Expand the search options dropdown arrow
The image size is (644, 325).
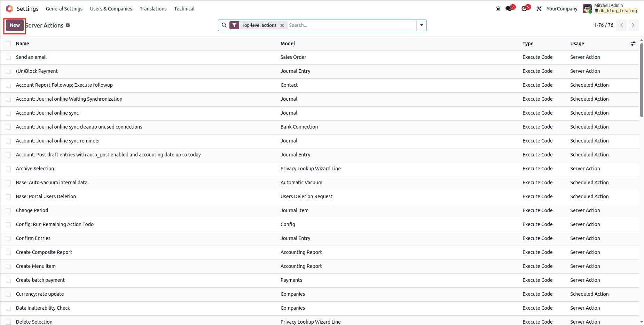tap(421, 25)
